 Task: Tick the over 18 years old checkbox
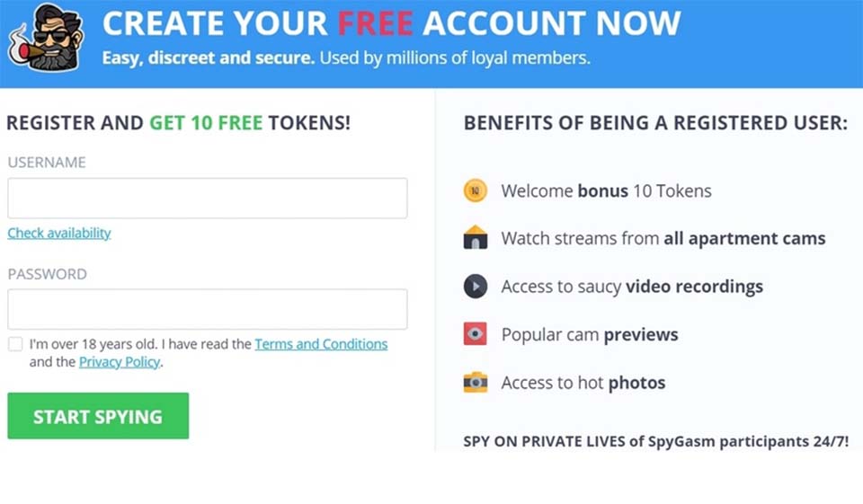[x=15, y=344]
